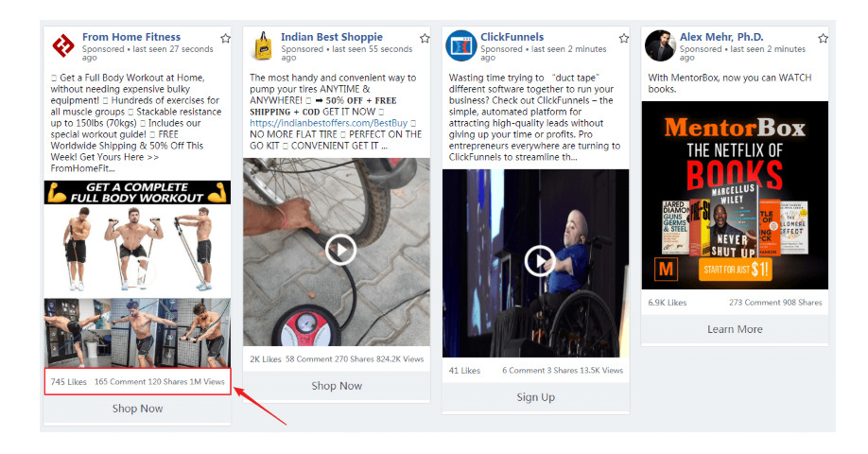Select the 165 Comment 120 Shares 1M Views stats
Screen dimensions: 868x454
point(160,381)
